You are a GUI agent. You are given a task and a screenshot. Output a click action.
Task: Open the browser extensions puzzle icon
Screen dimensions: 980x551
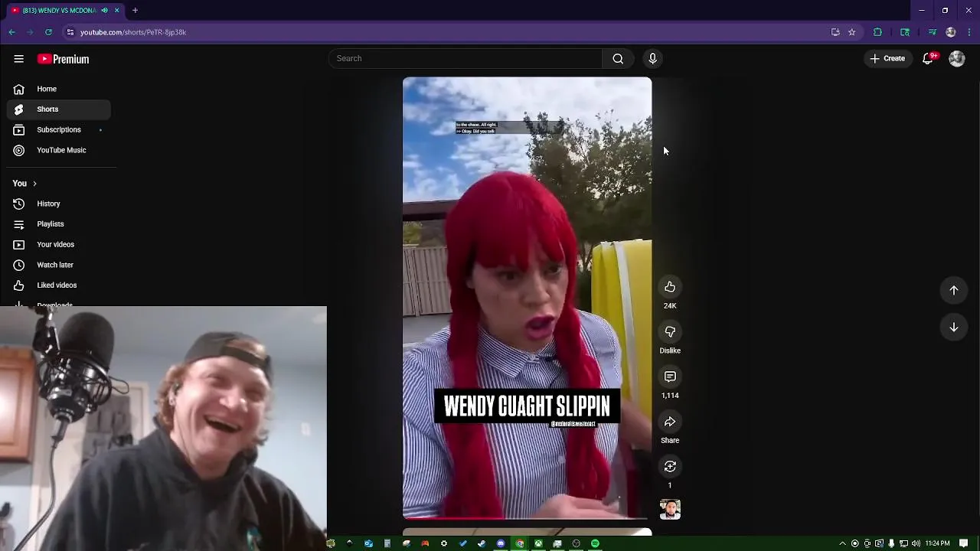pyautogui.click(x=877, y=32)
